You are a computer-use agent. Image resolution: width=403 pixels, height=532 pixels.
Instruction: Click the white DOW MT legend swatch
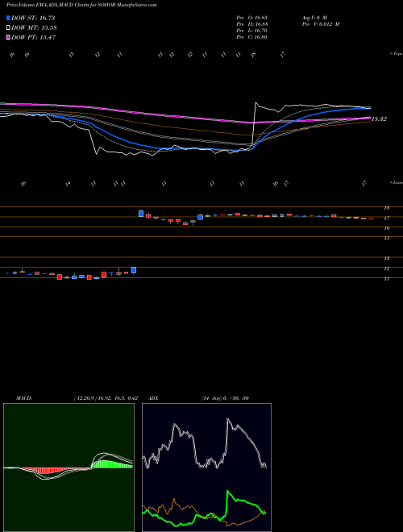8,28
